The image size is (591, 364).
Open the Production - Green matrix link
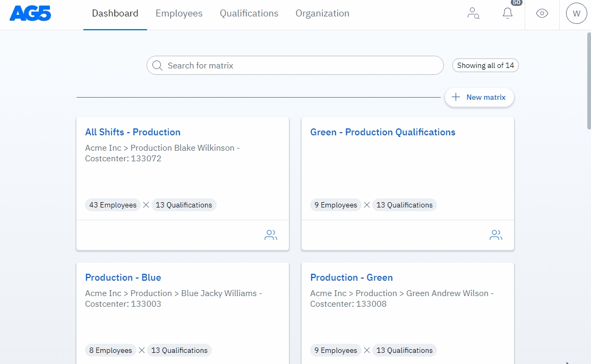352,278
